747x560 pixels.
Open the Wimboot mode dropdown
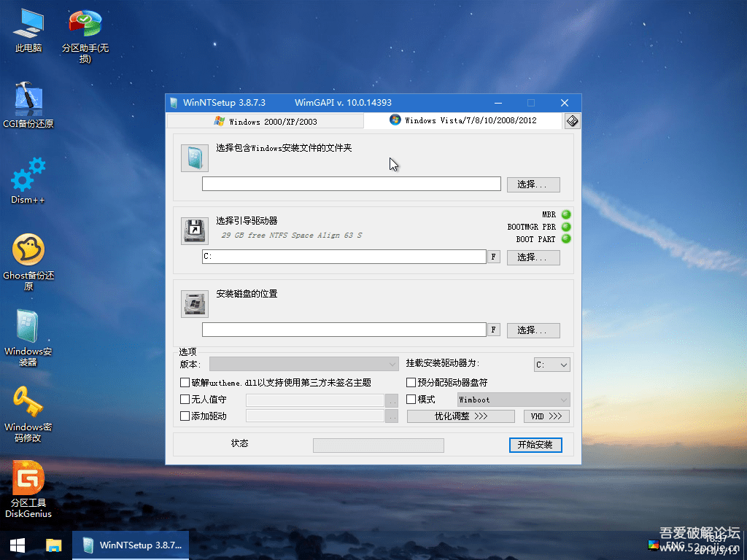(x=513, y=400)
